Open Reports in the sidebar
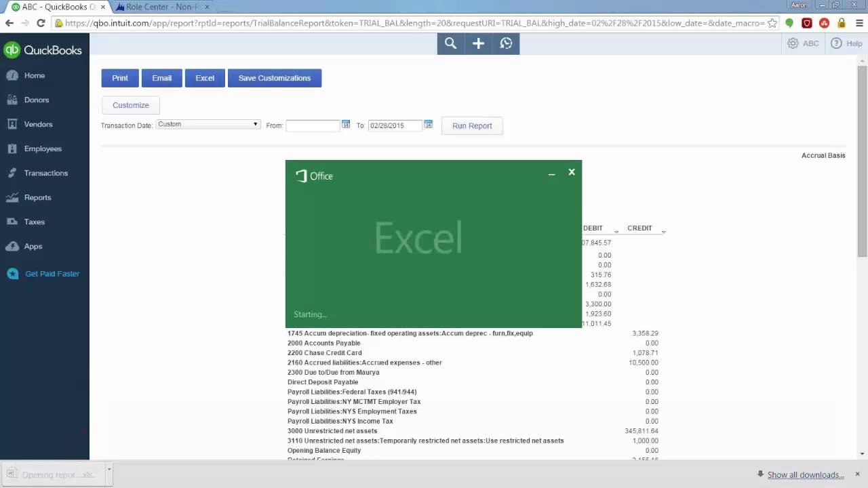The height and width of the screenshot is (488, 868). coord(37,197)
